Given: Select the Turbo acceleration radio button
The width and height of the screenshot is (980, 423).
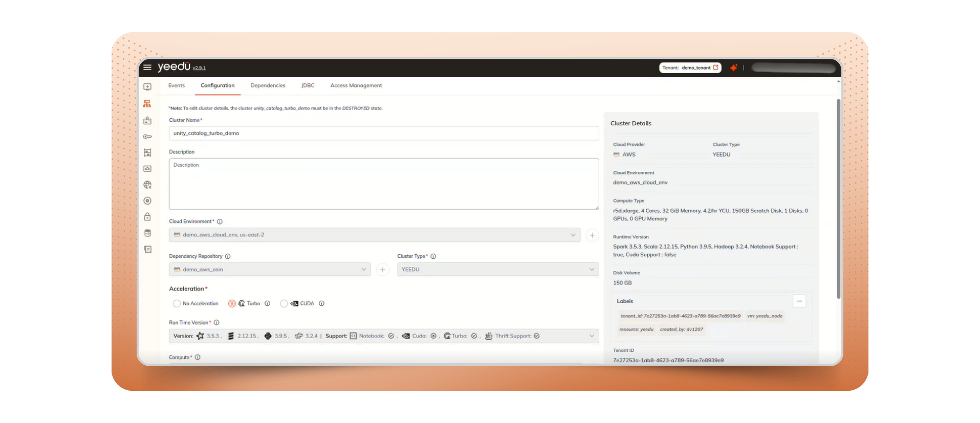Looking at the screenshot, I should pos(232,303).
